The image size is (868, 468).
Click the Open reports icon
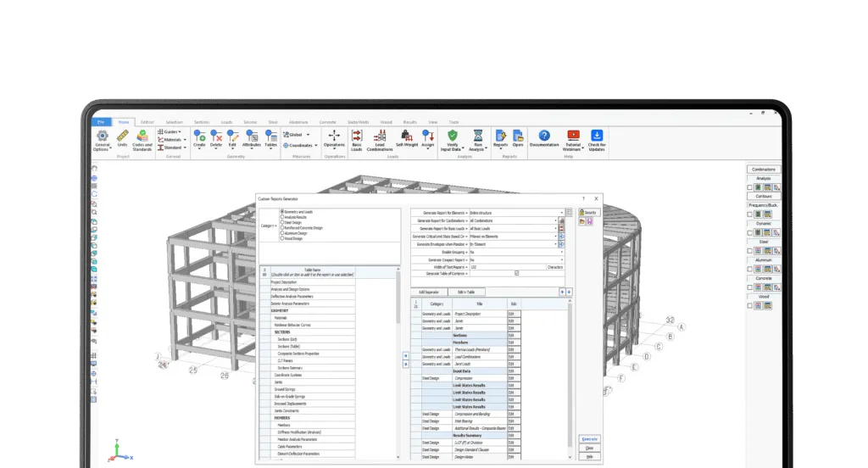tap(518, 138)
